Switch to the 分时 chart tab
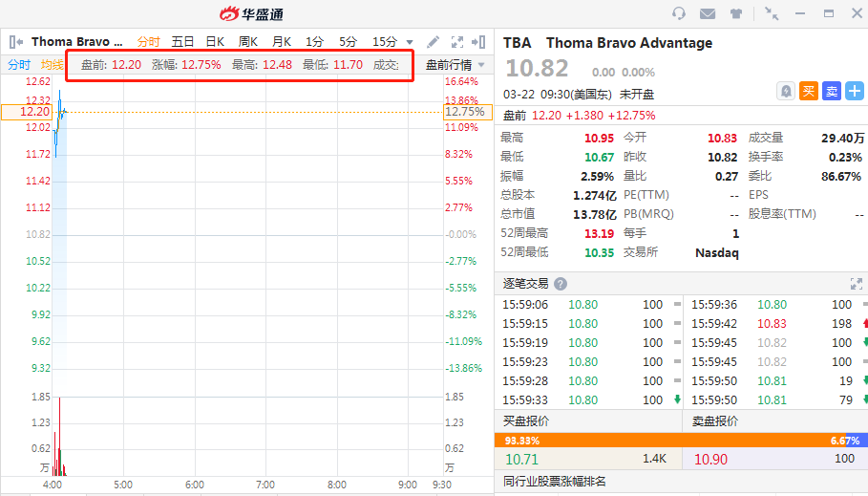The width and height of the screenshot is (868, 496). [148, 42]
